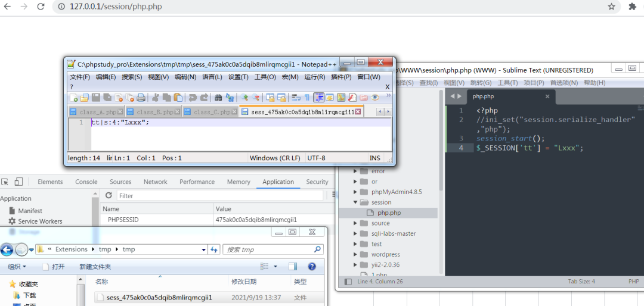
Task: Toggle the indent guide icon in Notepad++
Action: (x=318, y=98)
